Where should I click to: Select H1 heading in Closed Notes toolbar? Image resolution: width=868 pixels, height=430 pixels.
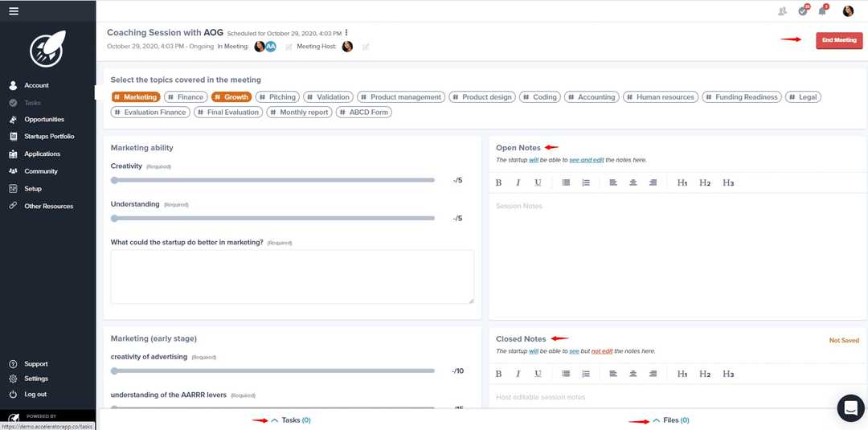(682, 374)
